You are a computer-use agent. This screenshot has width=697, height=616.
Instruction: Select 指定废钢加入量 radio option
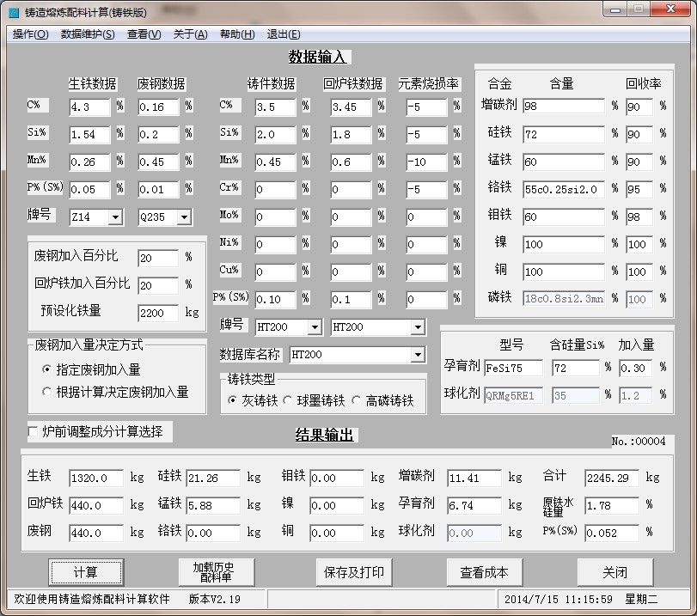click(47, 369)
